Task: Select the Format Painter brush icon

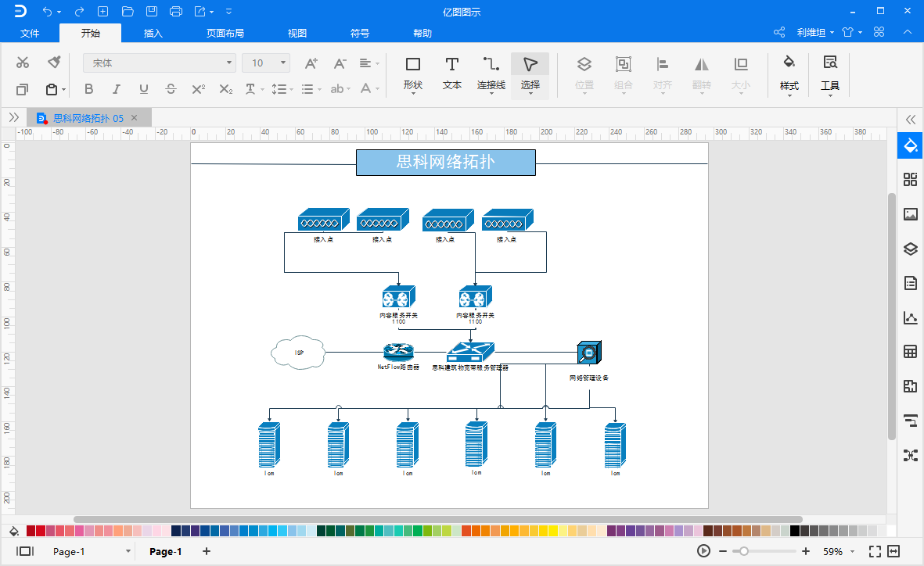Action: click(54, 62)
